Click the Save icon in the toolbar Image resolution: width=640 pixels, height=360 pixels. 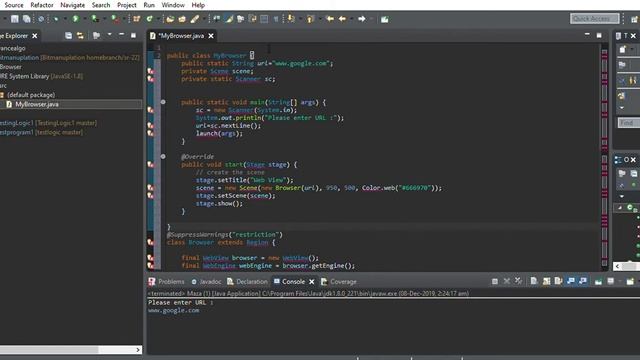[15, 19]
